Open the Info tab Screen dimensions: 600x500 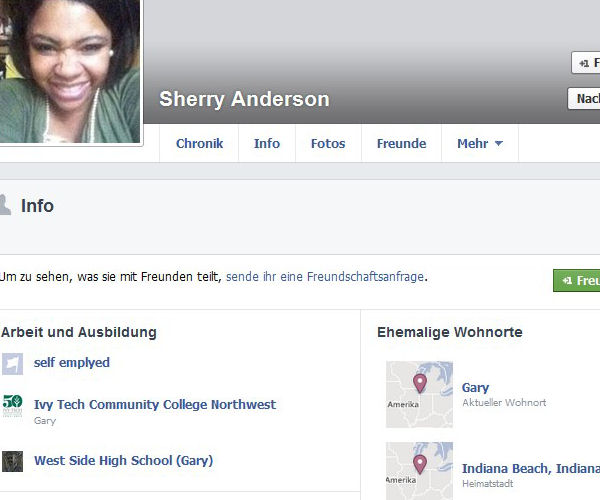point(267,143)
